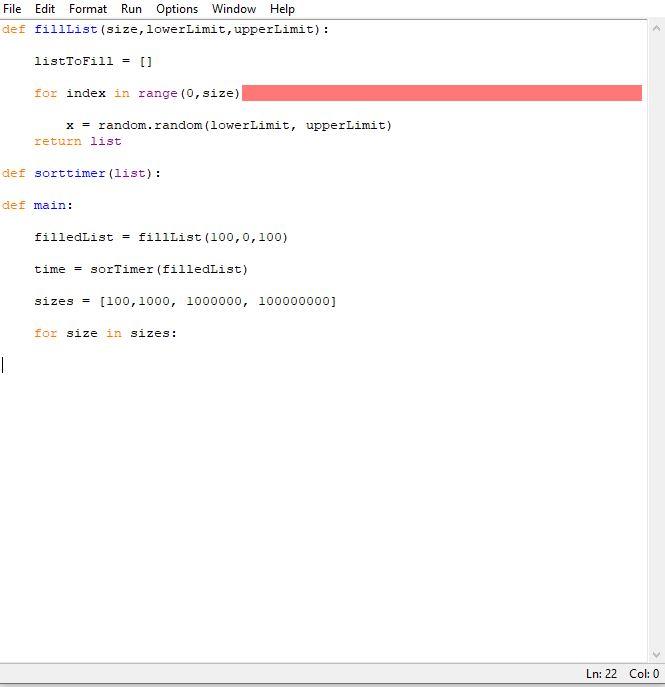Click the 'fillList' function name in the def line
The height and width of the screenshot is (687, 665).
click(66, 29)
